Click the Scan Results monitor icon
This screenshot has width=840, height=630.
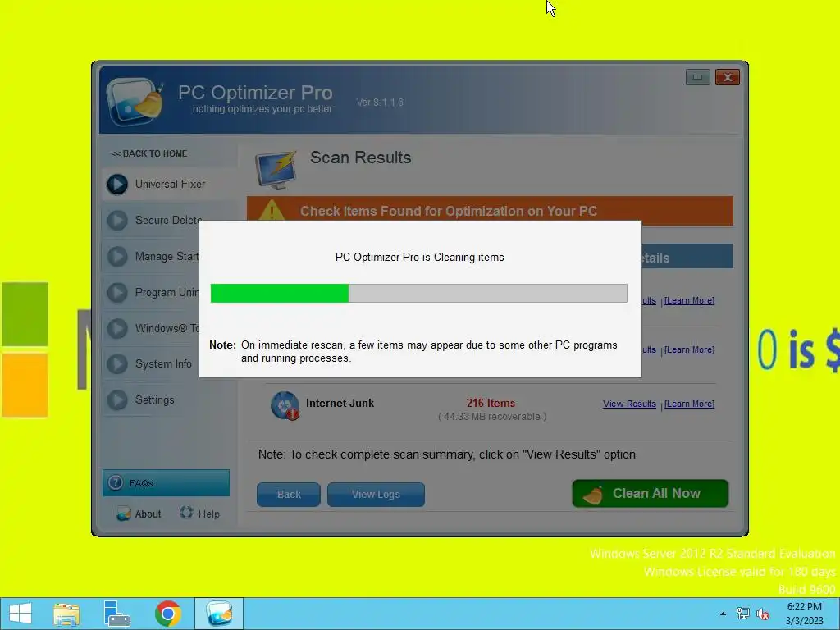(x=276, y=171)
